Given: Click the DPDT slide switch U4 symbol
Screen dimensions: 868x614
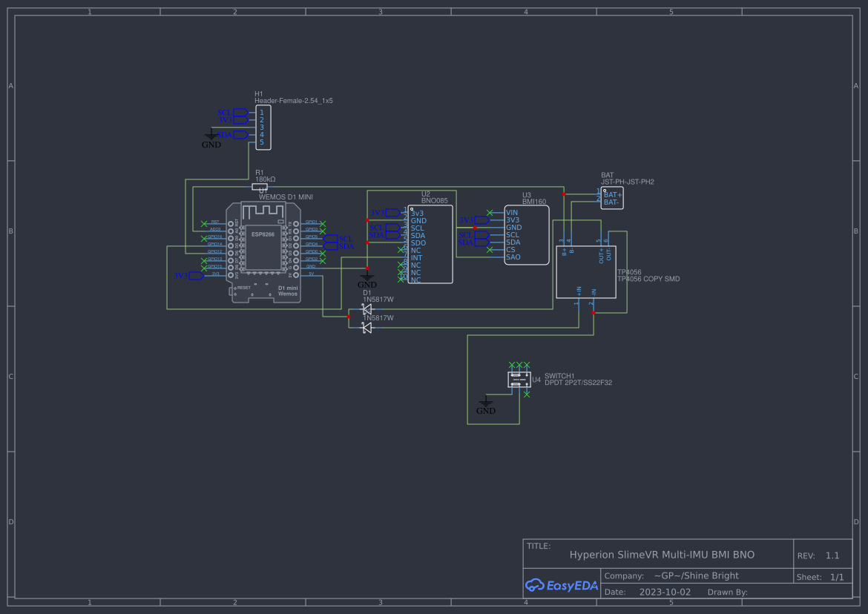Looking at the screenshot, I should 518,380.
